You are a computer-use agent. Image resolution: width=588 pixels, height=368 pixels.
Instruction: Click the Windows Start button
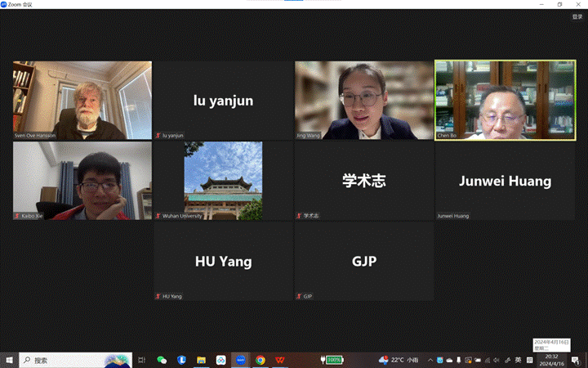pos(10,360)
